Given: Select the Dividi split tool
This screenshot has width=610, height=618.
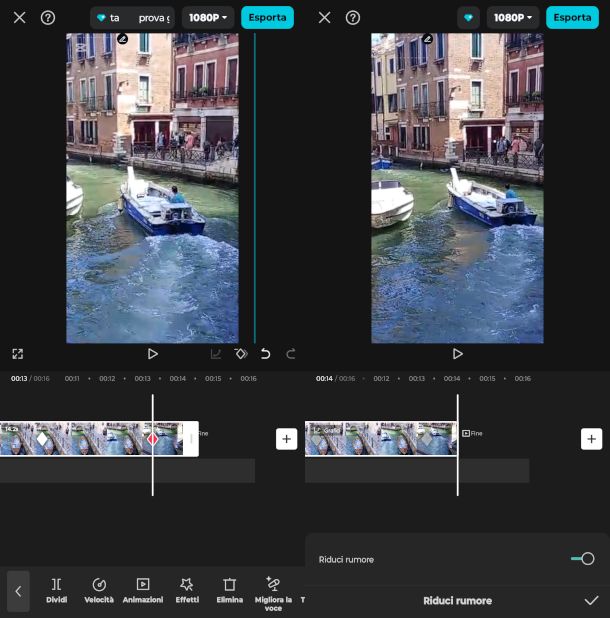Looking at the screenshot, I should pyautogui.click(x=56, y=589).
